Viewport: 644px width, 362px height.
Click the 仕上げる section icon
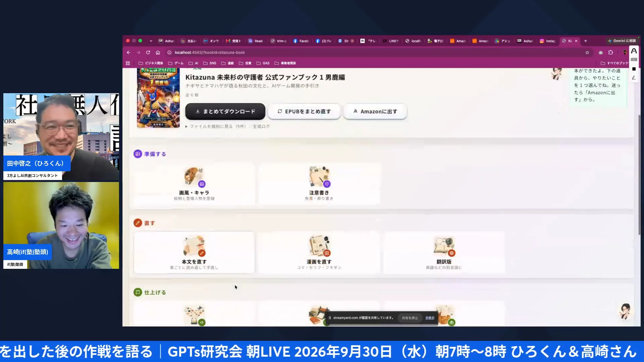pos(138,292)
